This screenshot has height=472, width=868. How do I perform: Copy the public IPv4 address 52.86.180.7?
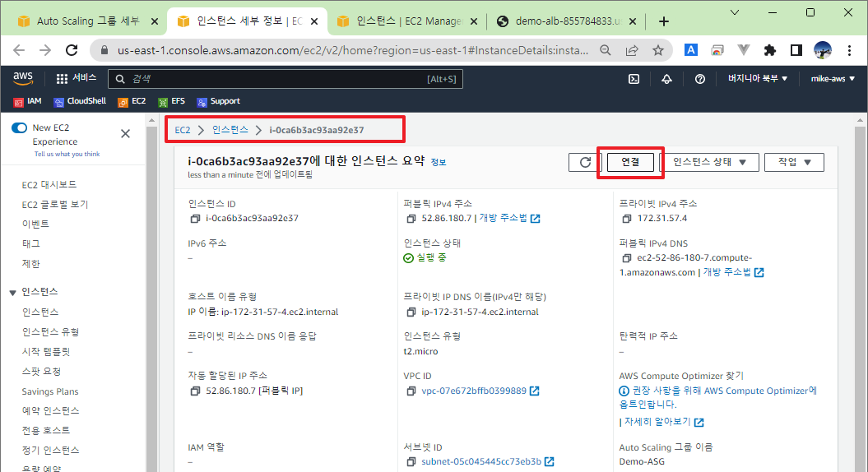[x=411, y=219]
